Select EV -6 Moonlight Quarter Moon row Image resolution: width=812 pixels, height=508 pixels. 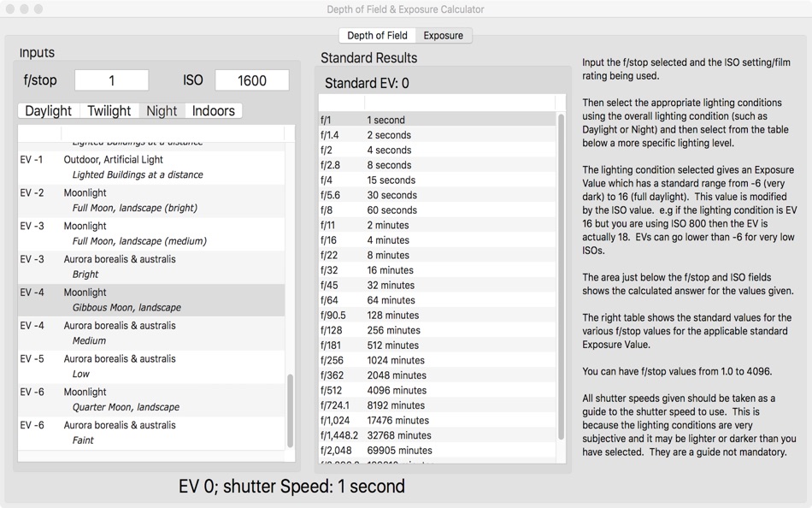(151, 399)
